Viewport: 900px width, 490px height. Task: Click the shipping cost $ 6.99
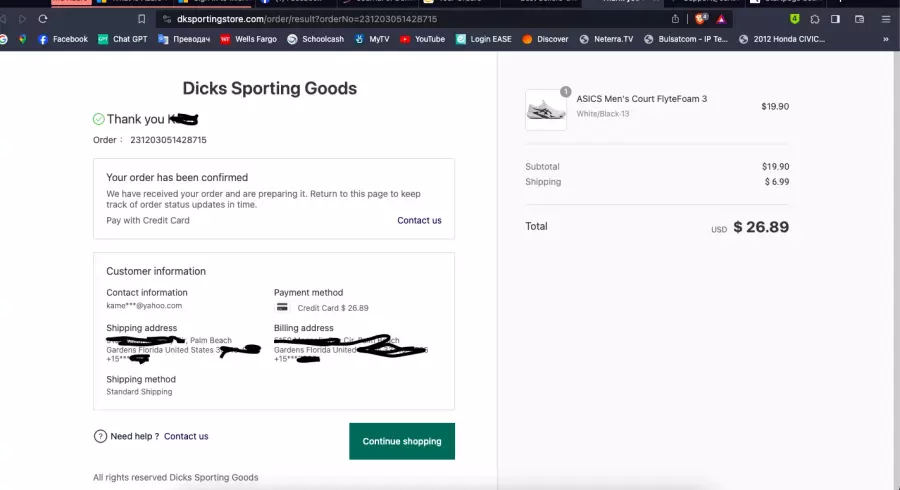coord(777,182)
